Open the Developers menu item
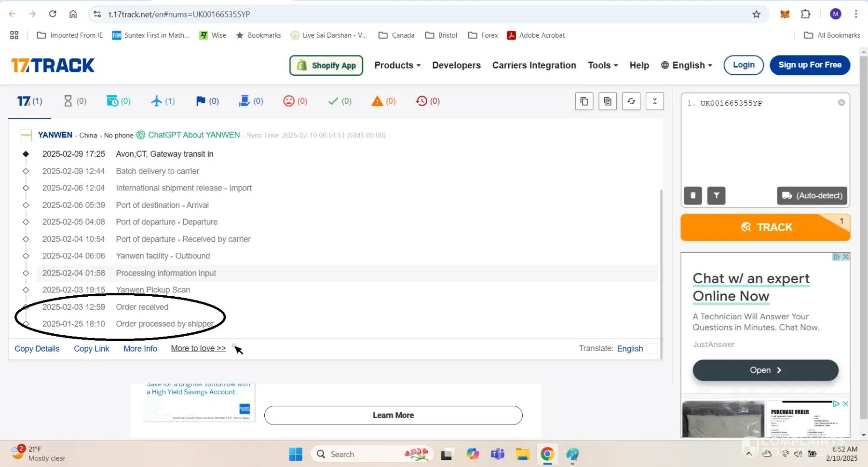The height and width of the screenshot is (467, 868). [x=456, y=65]
